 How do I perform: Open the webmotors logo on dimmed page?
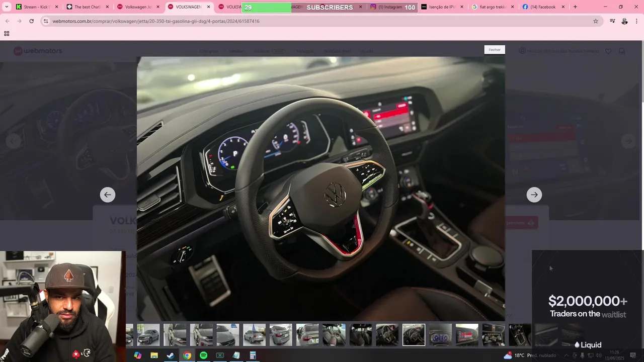pyautogui.click(x=38, y=51)
